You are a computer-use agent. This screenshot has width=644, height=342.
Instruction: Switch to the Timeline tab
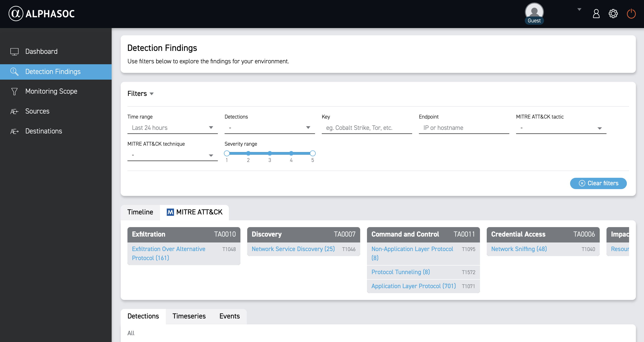coord(140,212)
